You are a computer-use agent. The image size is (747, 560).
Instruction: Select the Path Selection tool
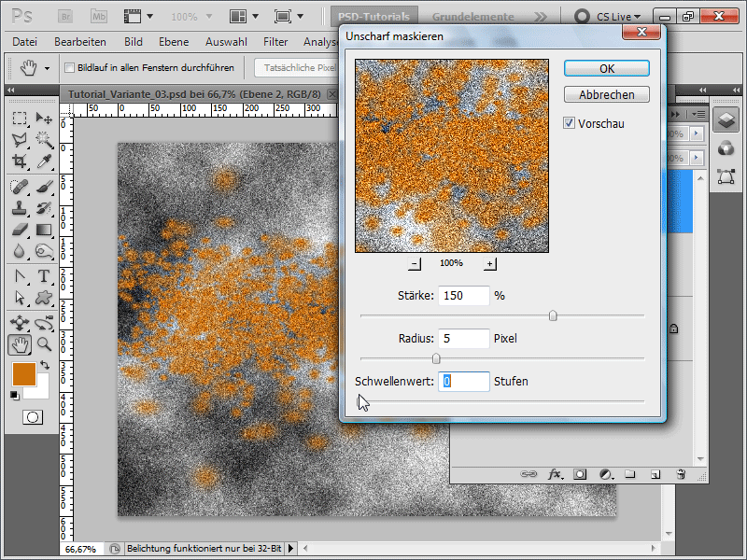pyautogui.click(x=19, y=298)
